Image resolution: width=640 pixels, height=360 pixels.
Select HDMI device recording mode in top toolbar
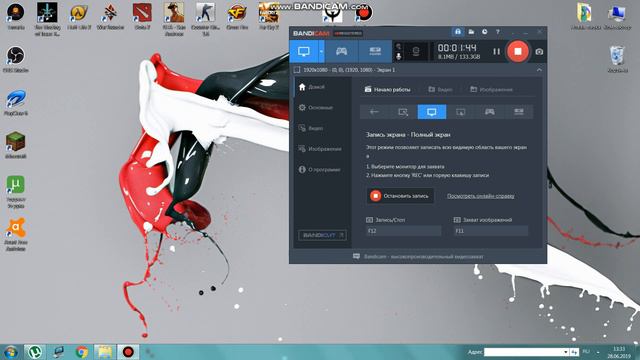point(375,51)
